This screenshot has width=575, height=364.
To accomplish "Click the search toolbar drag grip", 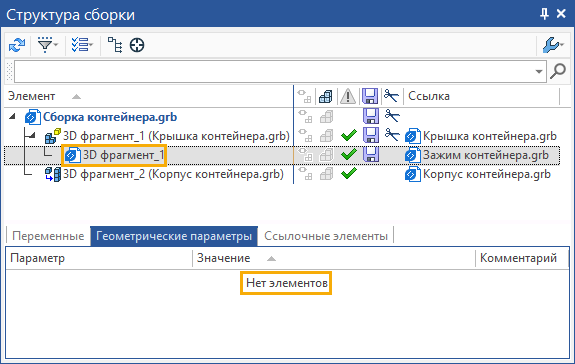I will [x=10, y=71].
